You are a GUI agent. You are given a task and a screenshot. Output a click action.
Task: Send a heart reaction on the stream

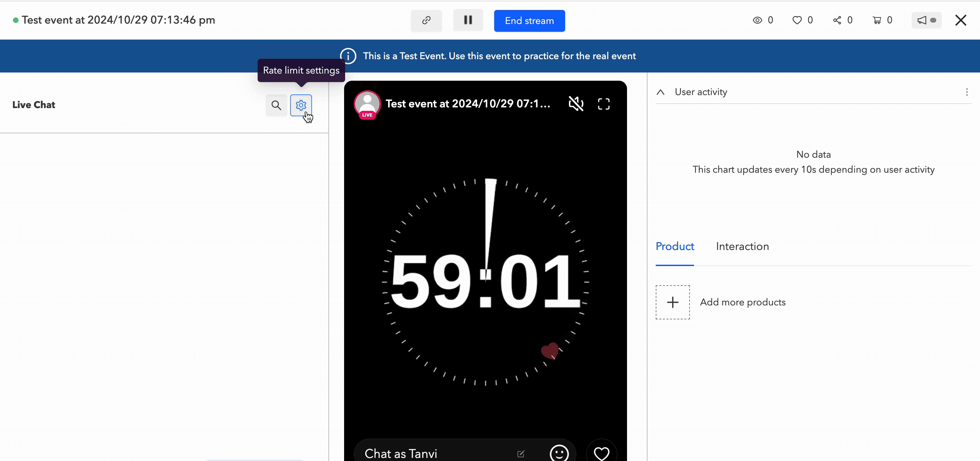pyautogui.click(x=601, y=453)
